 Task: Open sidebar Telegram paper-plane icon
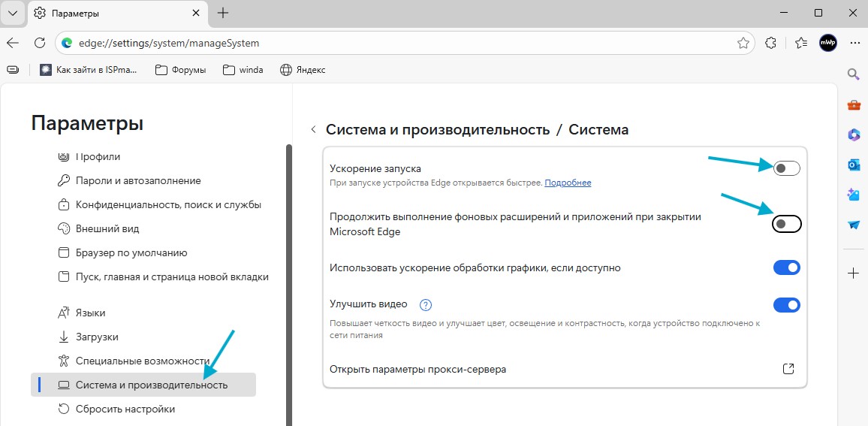coord(853,225)
